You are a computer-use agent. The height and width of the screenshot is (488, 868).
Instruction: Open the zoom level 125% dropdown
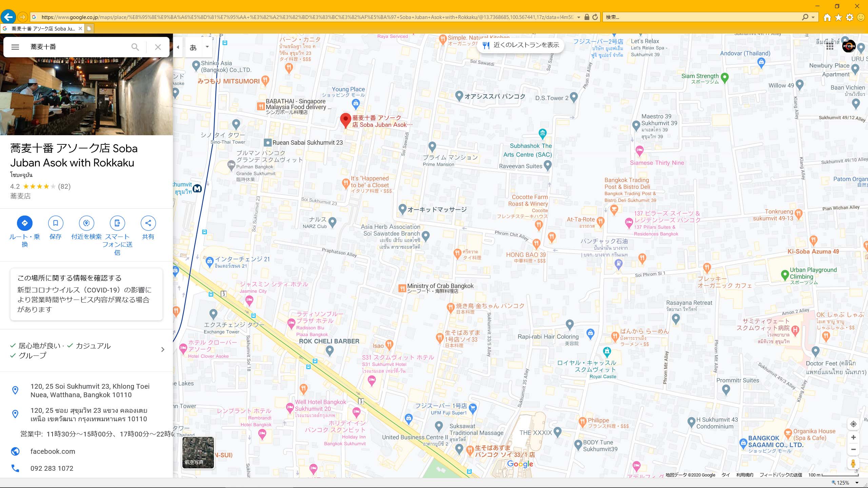click(x=857, y=483)
